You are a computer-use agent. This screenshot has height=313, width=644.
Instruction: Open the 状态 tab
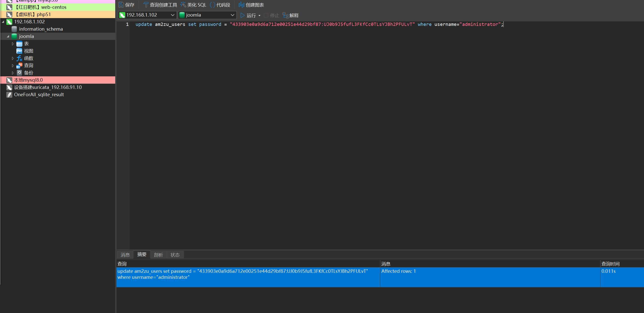point(175,255)
